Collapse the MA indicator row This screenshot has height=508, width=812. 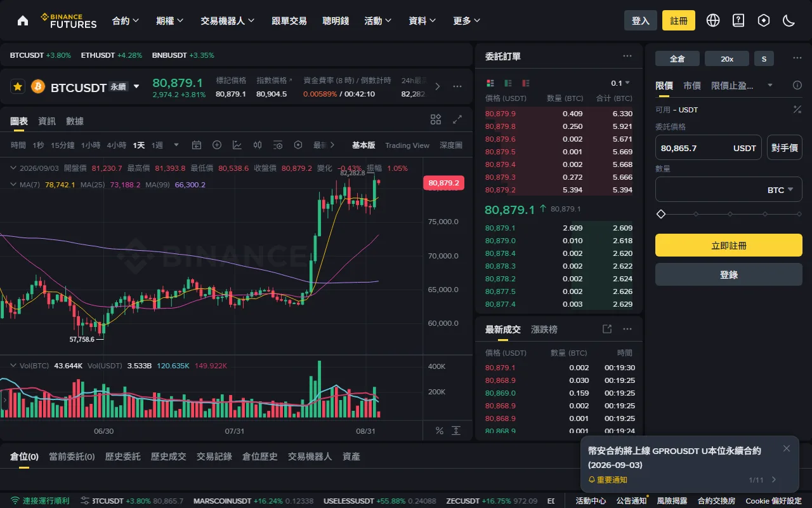(13, 185)
